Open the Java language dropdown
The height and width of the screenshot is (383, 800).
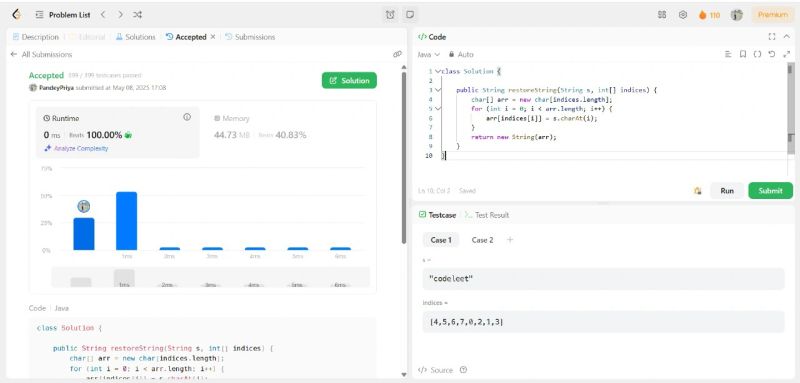(429, 54)
